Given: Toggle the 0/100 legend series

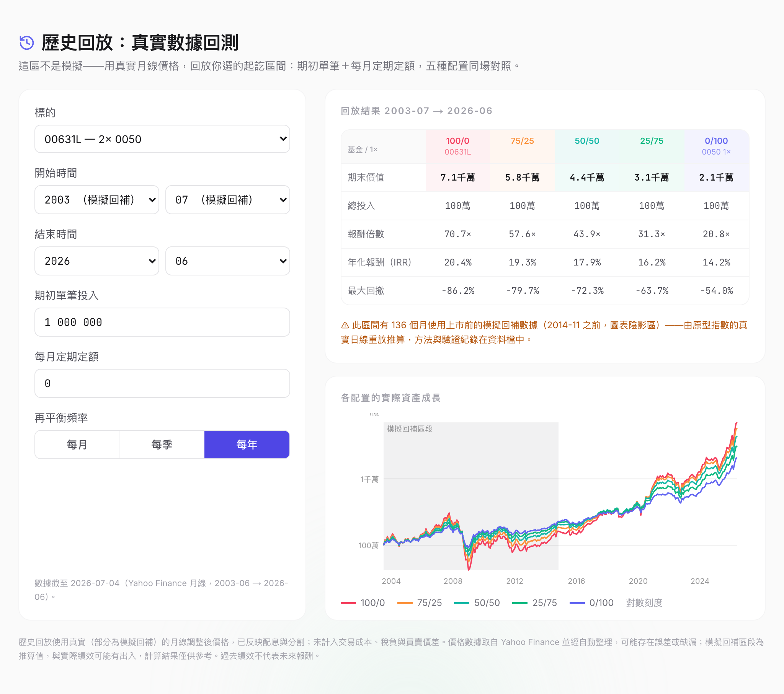Looking at the screenshot, I should click(x=592, y=603).
